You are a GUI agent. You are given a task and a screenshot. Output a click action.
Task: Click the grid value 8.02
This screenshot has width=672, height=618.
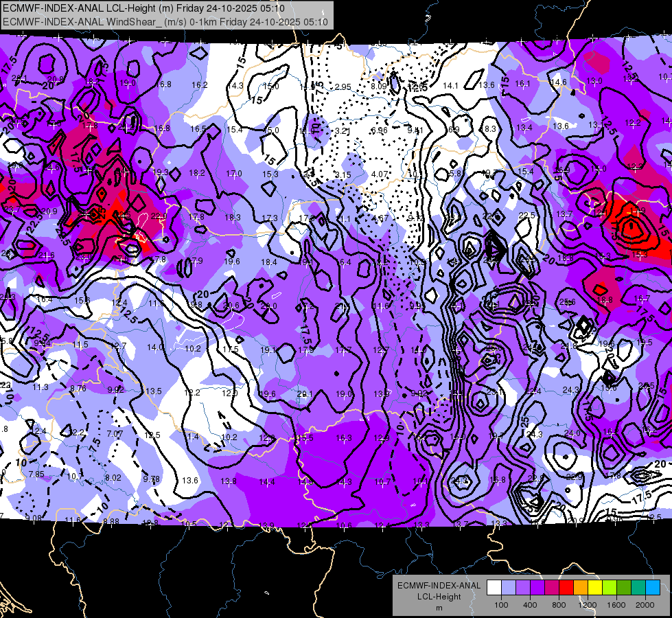pos(113,477)
